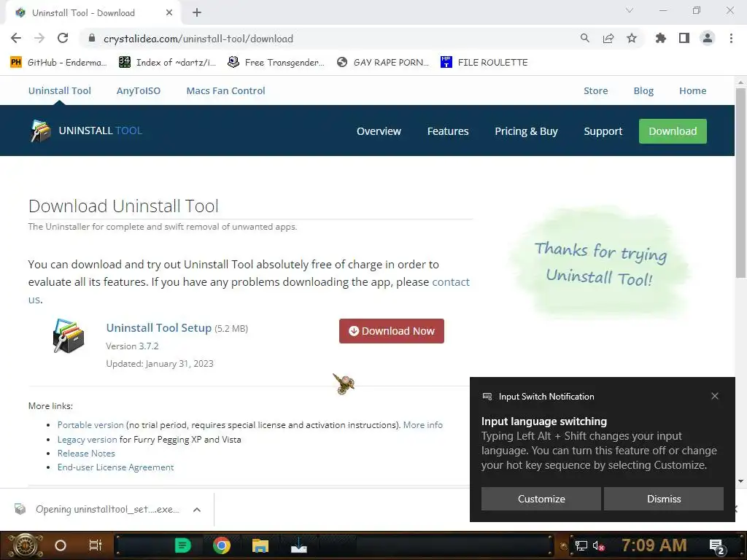747x560 pixels.
Task: Open the Action Center notifications icon
Action: (x=717, y=547)
